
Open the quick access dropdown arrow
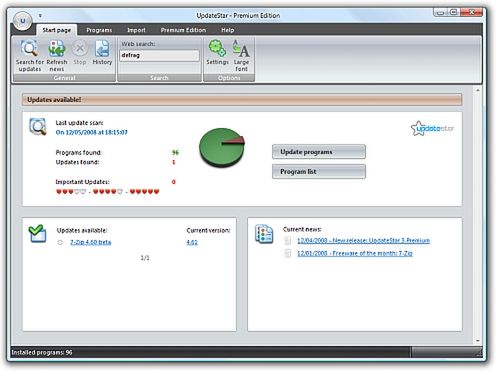[40, 15]
